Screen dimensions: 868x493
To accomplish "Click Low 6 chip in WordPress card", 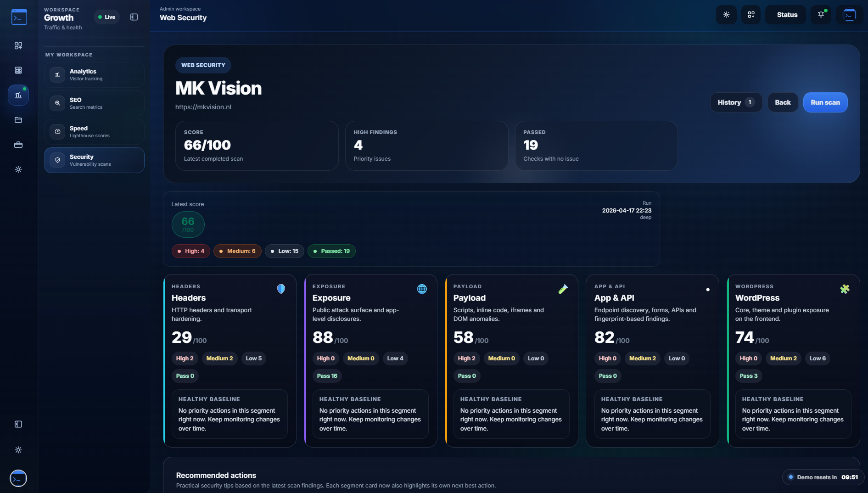I will [x=818, y=359].
